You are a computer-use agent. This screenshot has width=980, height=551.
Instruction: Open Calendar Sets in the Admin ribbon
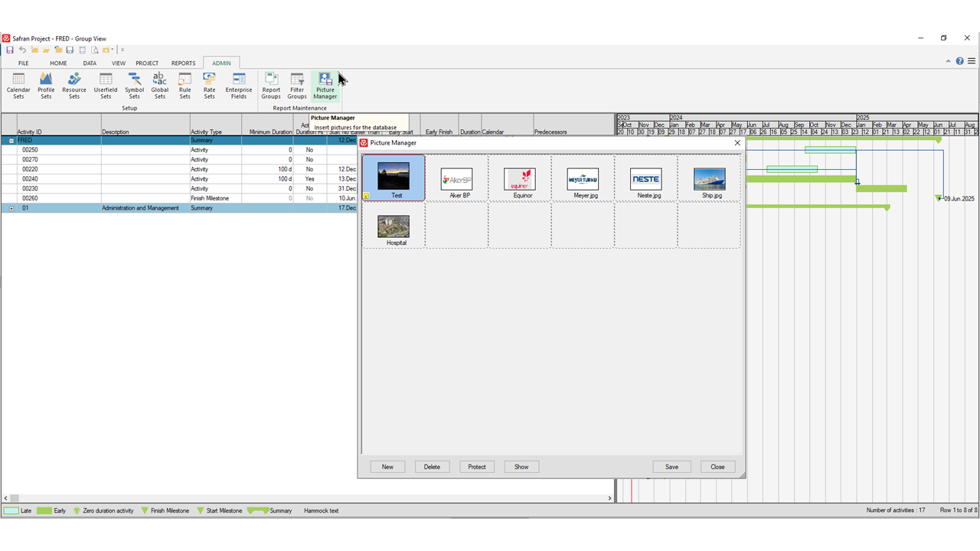click(18, 86)
